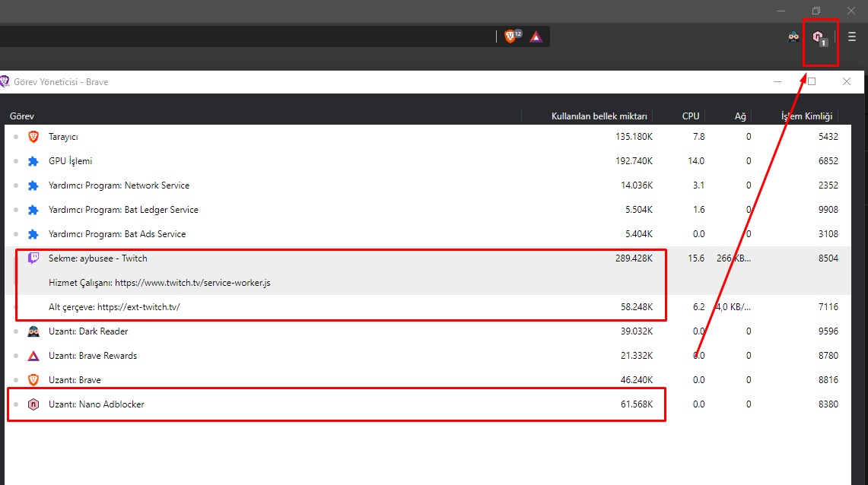Click process ID 8380
Viewport: 868px width, 485px height.
pos(828,404)
